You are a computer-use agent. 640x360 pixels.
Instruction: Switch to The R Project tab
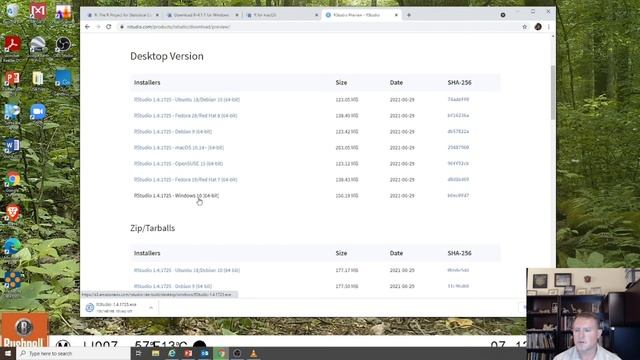pos(122,15)
